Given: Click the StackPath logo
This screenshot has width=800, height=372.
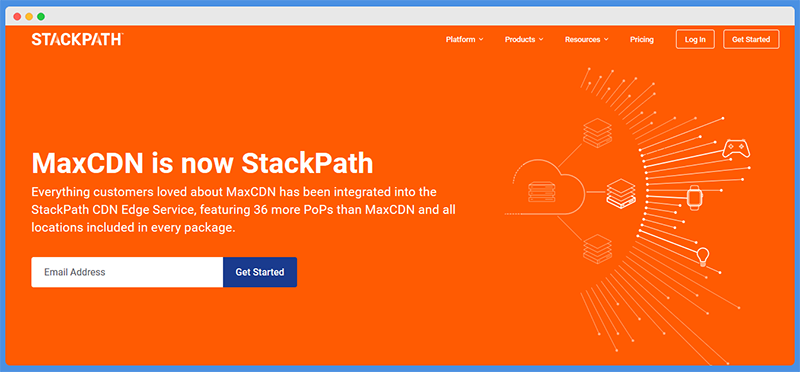Looking at the screenshot, I should pyautogui.click(x=77, y=39).
